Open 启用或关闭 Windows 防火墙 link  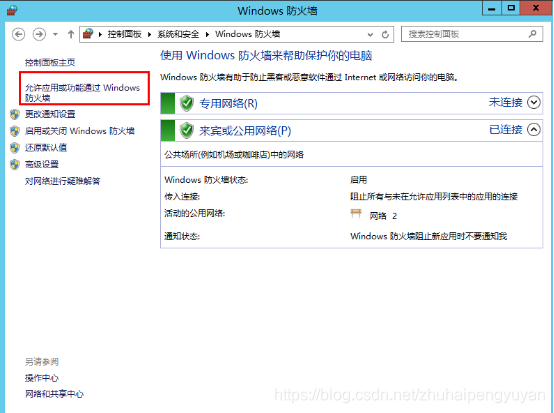(x=79, y=131)
